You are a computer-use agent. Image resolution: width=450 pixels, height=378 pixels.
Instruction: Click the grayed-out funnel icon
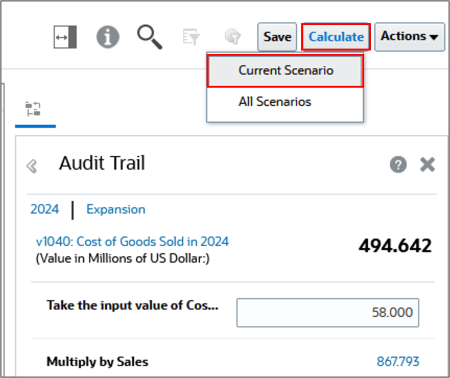(x=233, y=37)
